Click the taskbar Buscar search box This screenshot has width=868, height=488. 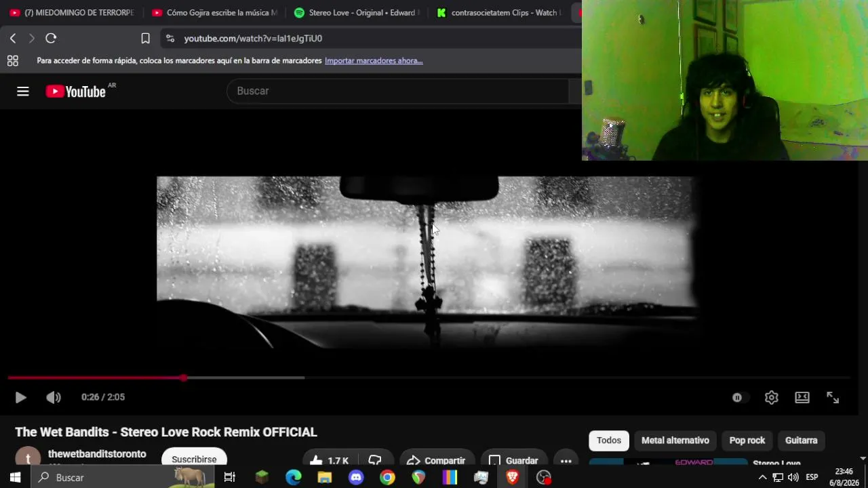coord(122,478)
